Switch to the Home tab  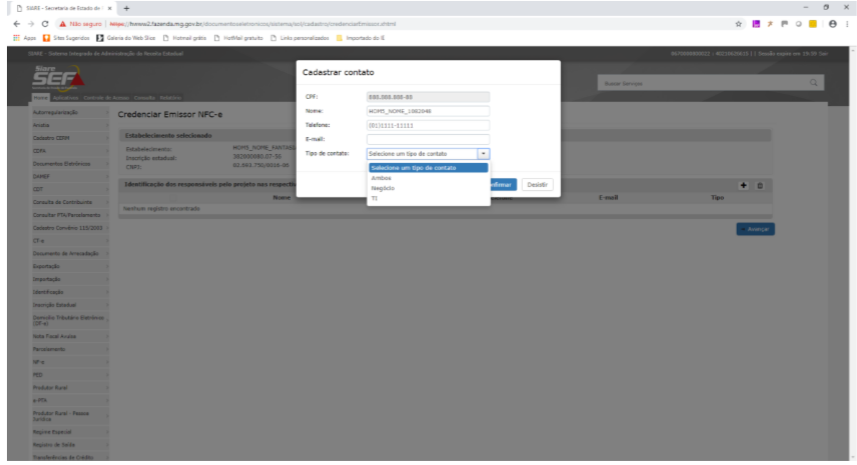[40, 97]
